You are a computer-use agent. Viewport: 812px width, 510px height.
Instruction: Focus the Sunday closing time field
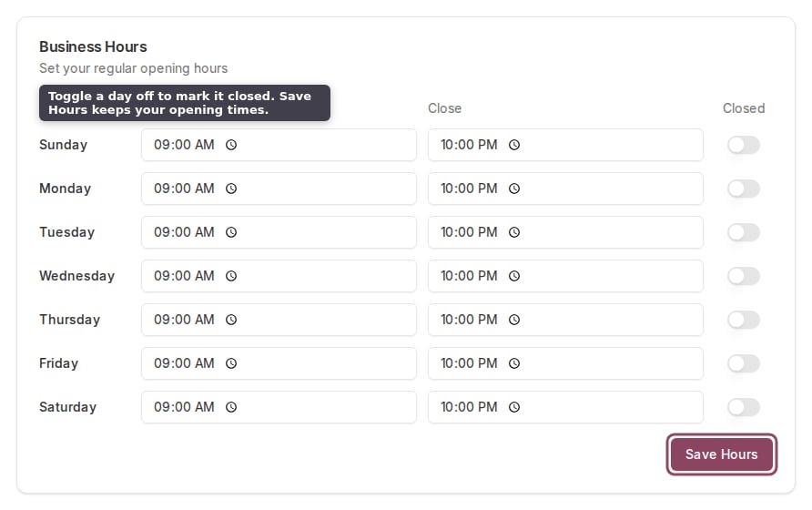coord(565,145)
